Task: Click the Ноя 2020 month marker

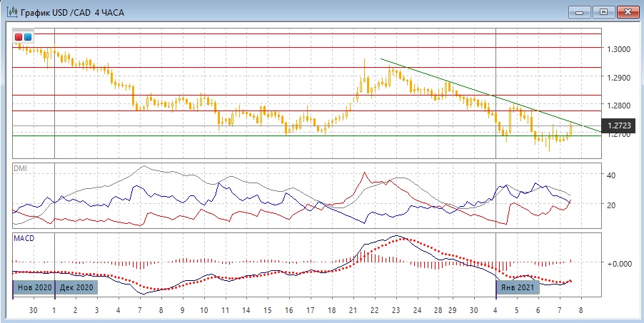Action: click(33, 287)
